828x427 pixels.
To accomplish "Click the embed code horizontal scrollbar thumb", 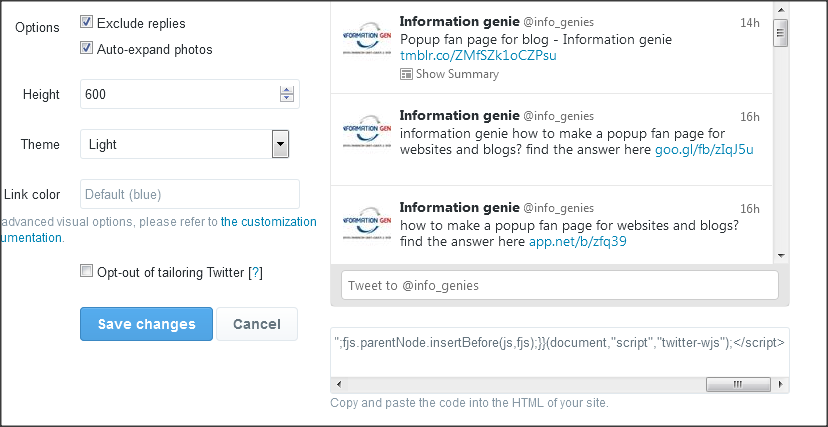I will tap(738, 384).
